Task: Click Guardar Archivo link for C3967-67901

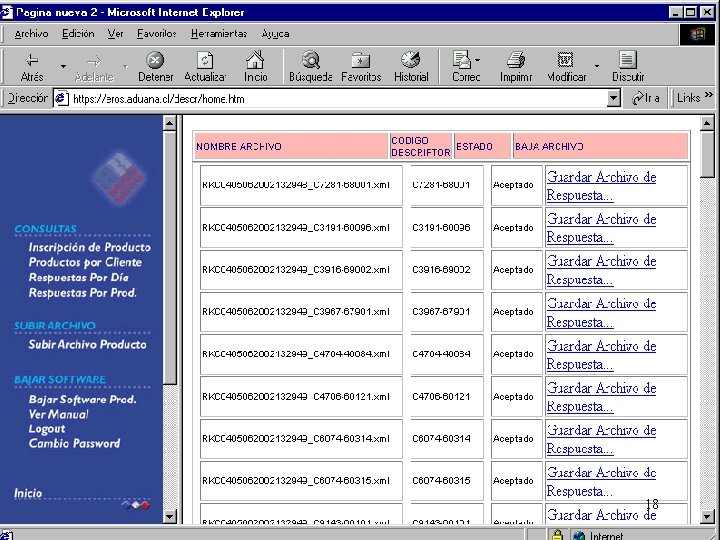Action: pyautogui.click(x=601, y=313)
